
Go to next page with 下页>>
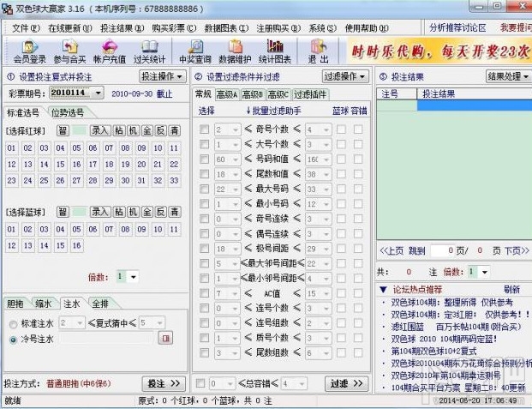point(517,251)
